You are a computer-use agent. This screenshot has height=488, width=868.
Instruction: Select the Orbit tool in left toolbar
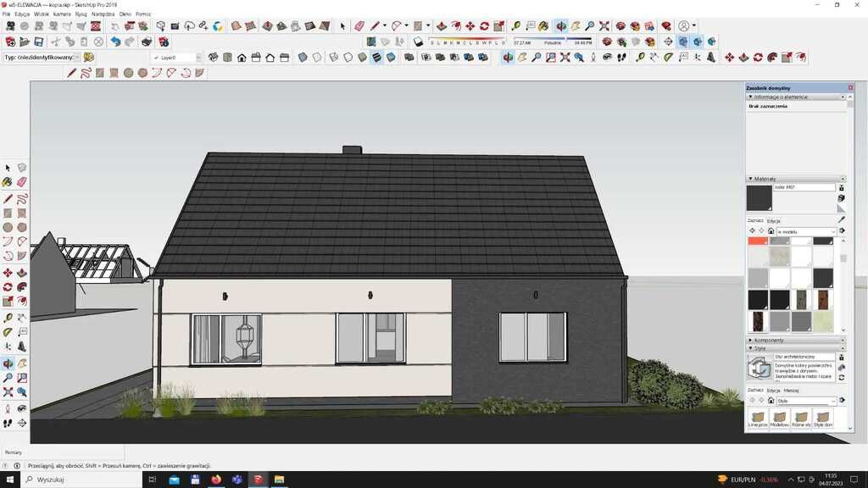tap(8, 363)
